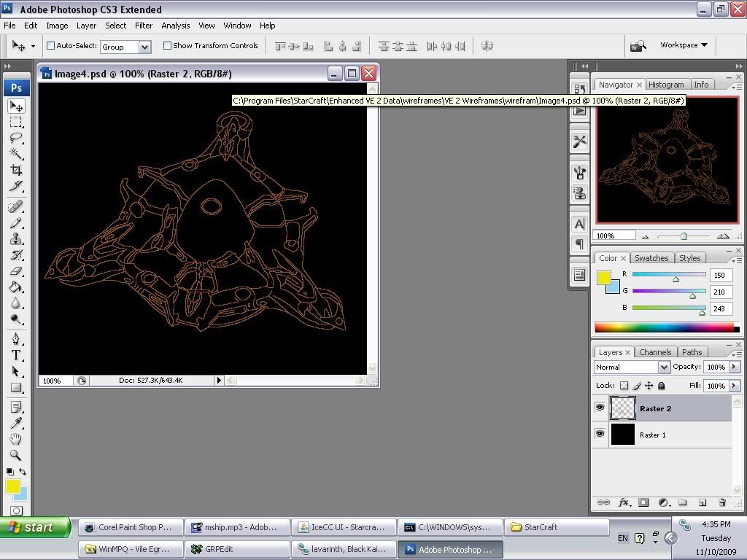Select the Raster 1 layer thumbnail

[623, 435]
